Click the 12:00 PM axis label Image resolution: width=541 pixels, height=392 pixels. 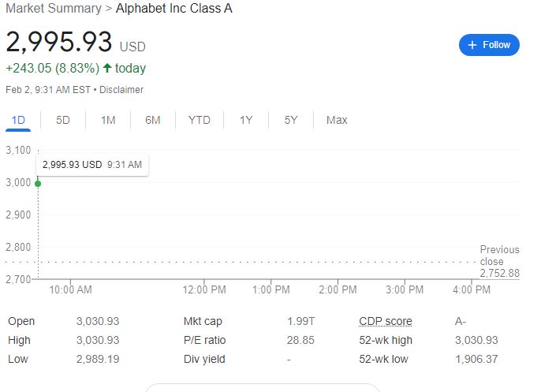point(203,290)
